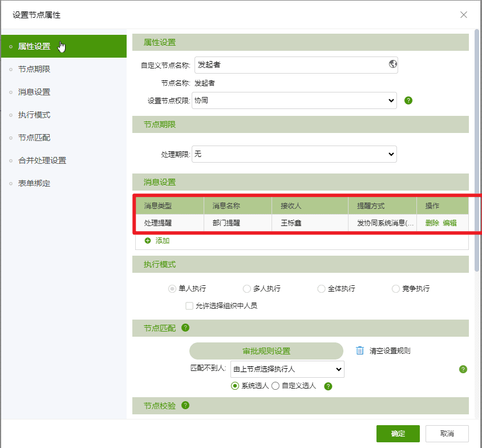Close the 设置节点属性 dialog
482x448 pixels.
[464, 15]
